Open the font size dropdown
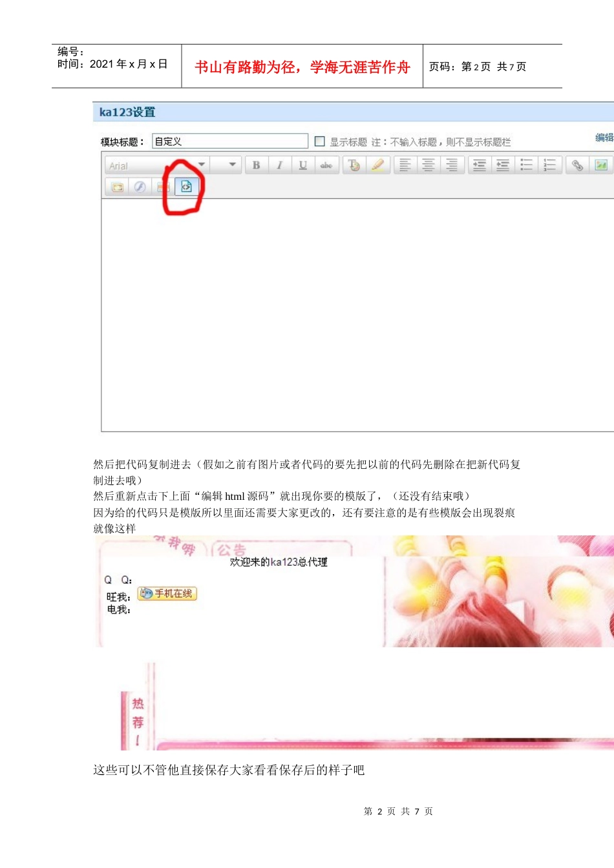The image size is (614, 868). [226, 165]
